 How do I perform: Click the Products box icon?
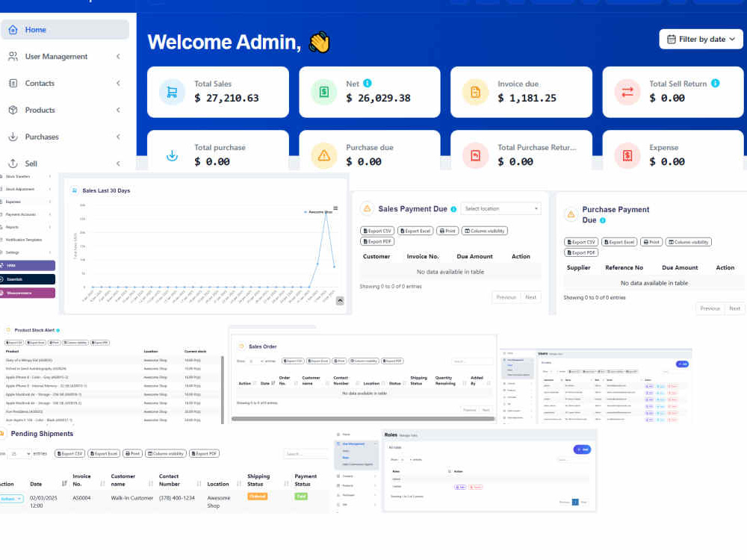tap(13, 110)
